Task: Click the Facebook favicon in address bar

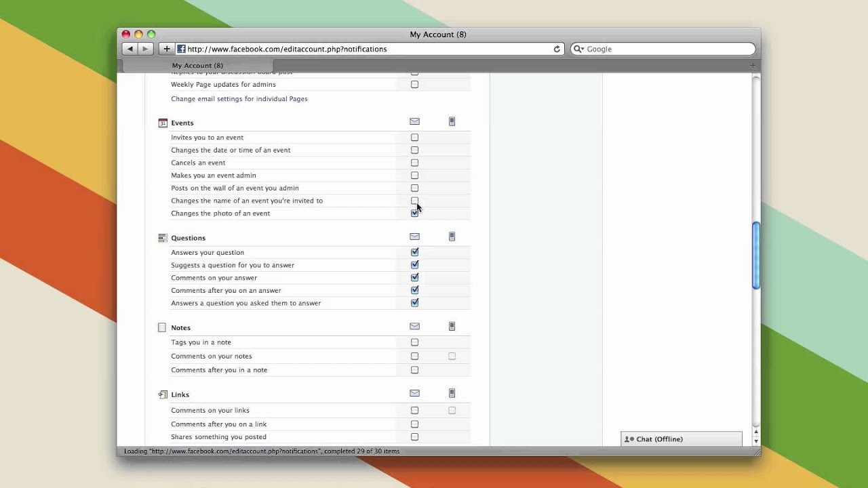Action: click(181, 49)
